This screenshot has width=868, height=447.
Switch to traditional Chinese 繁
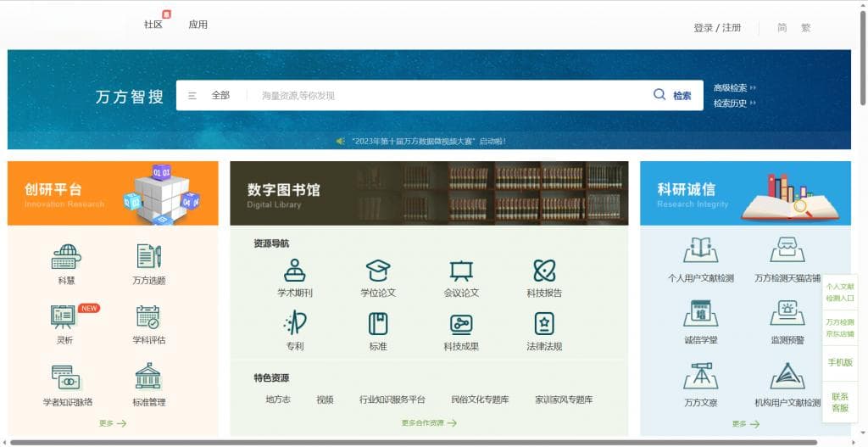[806, 27]
